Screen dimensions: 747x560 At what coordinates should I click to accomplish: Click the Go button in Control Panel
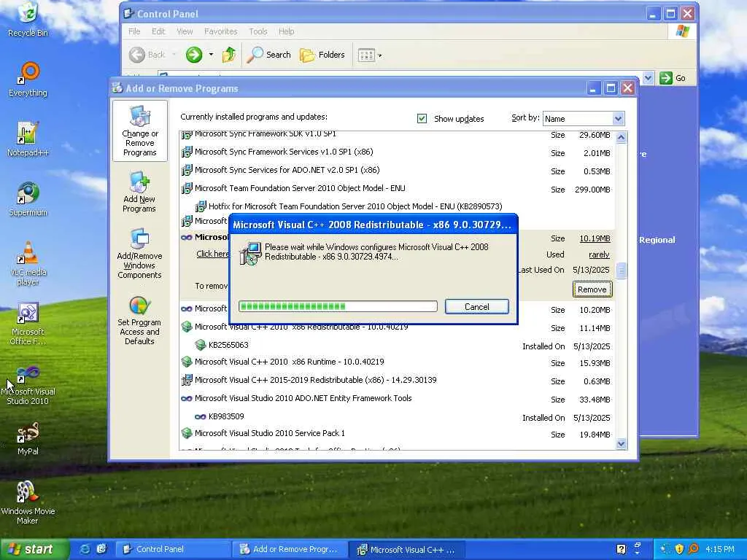point(673,77)
